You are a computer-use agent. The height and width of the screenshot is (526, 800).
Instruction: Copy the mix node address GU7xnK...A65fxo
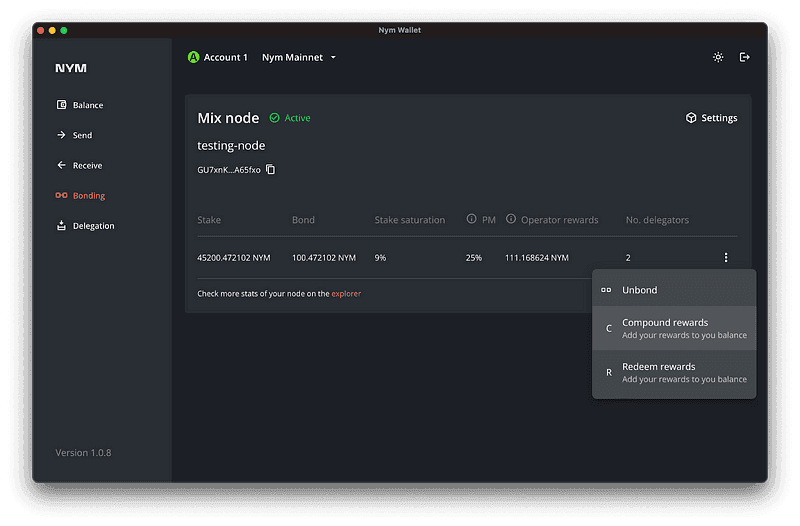click(x=270, y=170)
